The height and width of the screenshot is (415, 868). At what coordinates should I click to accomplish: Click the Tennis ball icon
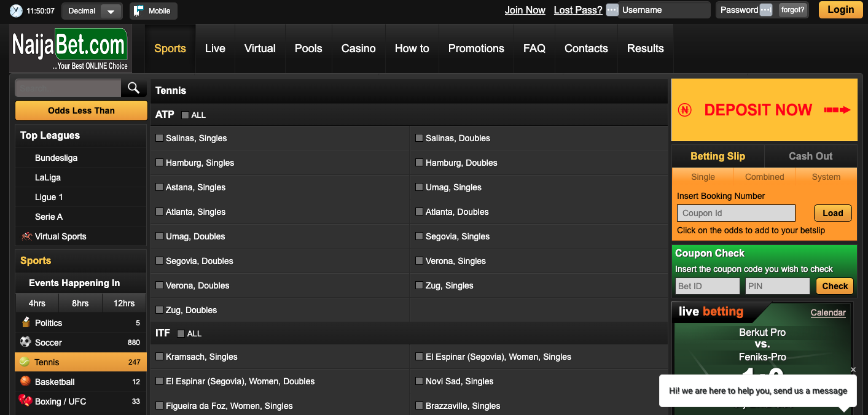pos(25,362)
